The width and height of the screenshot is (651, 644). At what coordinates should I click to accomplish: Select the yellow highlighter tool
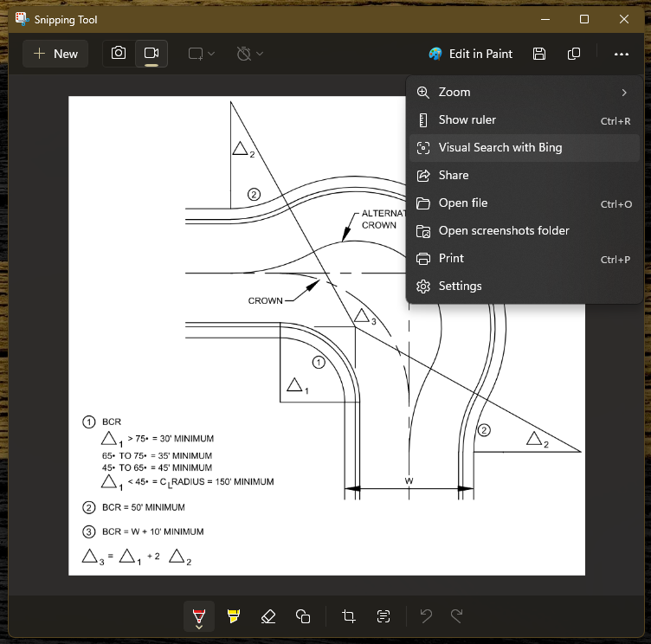coord(233,615)
